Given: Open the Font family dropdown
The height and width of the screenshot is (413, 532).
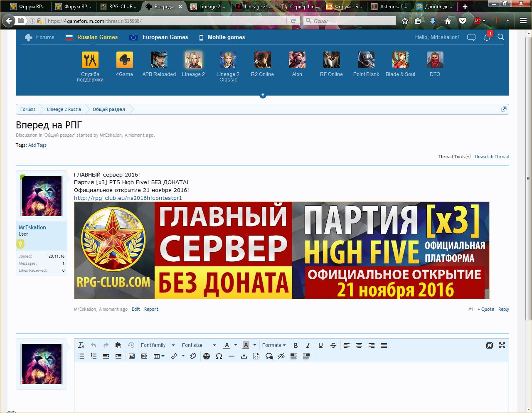Looking at the screenshot, I should pyautogui.click(x=157, y=345).
